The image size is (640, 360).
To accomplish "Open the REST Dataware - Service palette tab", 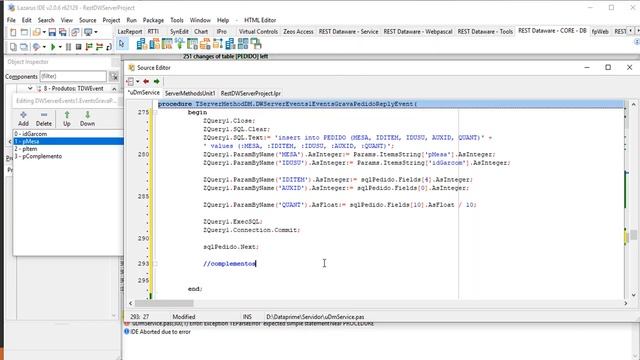I will coord(348,31).
